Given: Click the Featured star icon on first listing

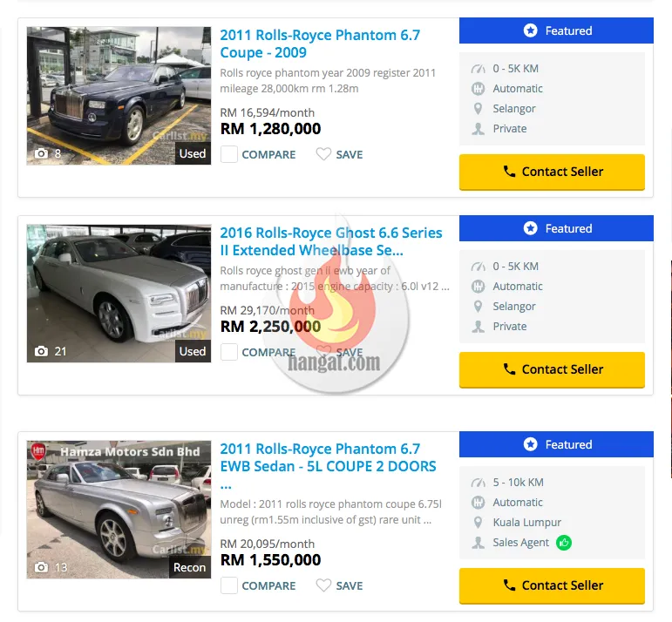Looking at the screenshot, I should click(530, 30).
